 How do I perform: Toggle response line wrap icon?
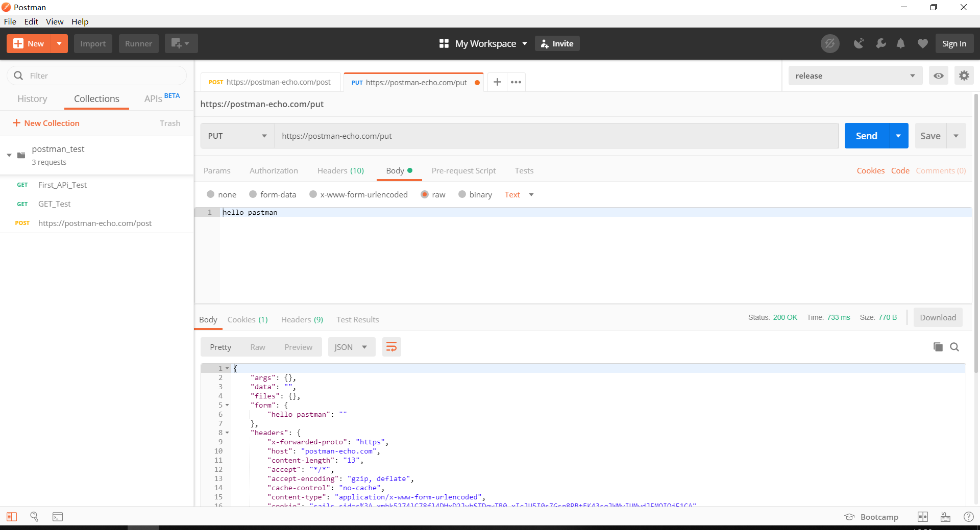pyautogui.click(x=391, y=347)
